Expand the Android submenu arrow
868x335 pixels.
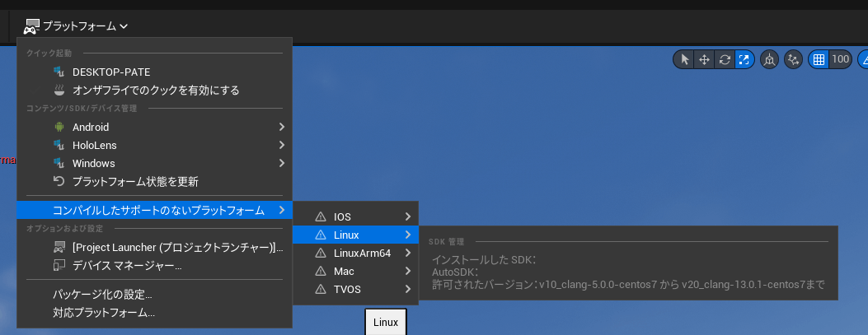pos(282,127)
